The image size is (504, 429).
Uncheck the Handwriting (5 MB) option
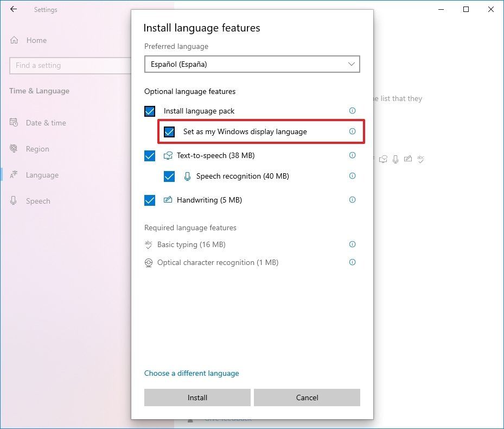pos(149,200)
